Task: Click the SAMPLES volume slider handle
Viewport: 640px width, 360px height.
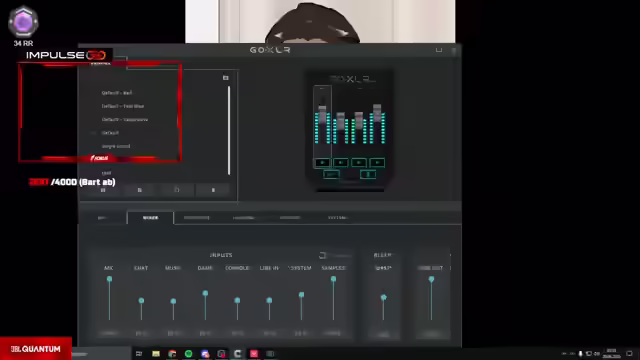Action: tap(333, 279)
